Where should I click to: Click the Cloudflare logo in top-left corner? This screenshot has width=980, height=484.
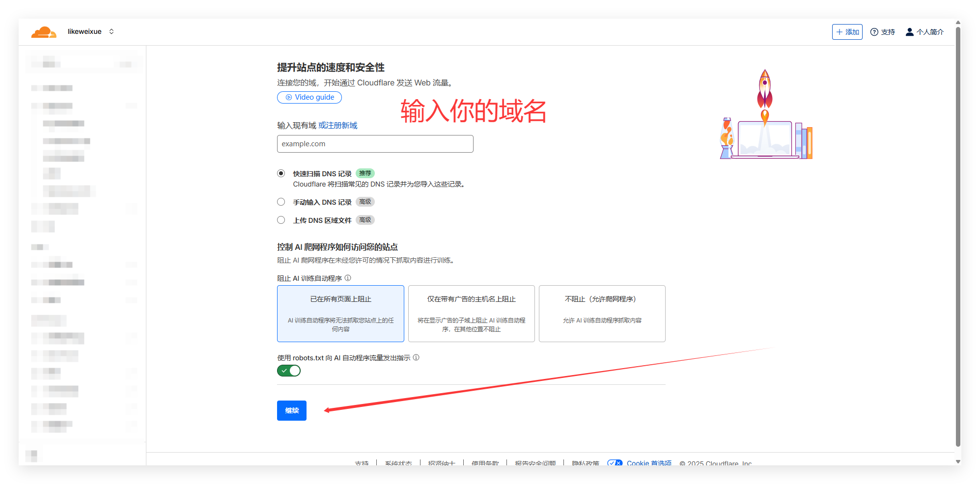tap(44, 31)
